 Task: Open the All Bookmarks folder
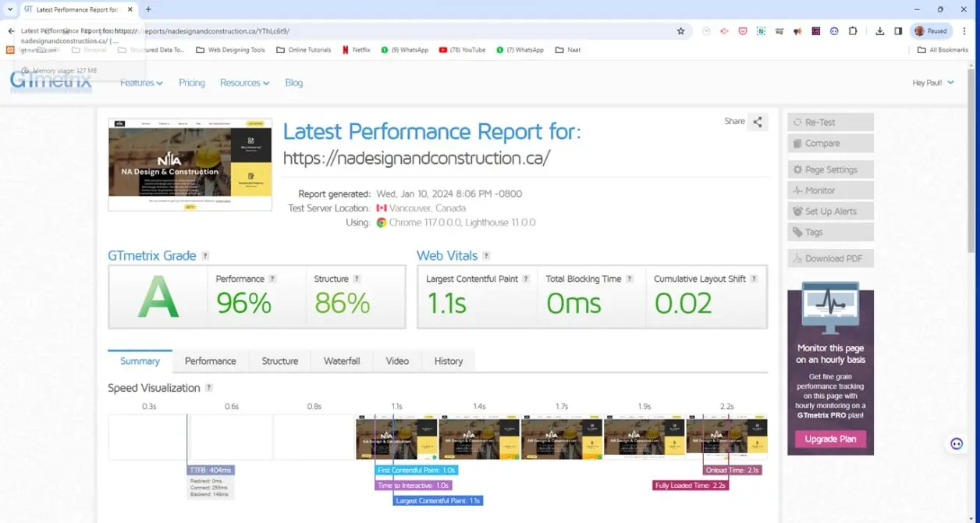pyautogui.click(x=943, y=50)
